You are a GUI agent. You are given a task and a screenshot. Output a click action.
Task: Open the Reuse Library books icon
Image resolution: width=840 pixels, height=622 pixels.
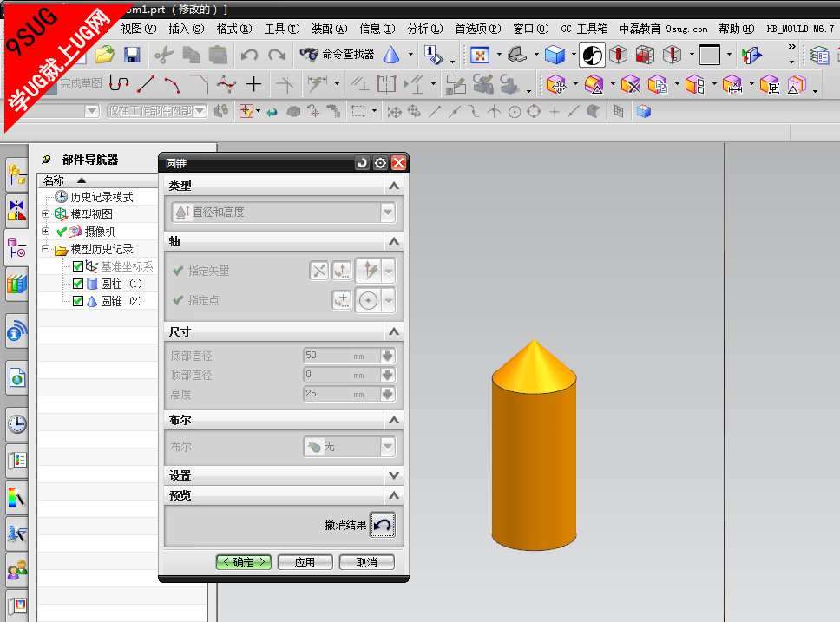[x=16, y=285]
